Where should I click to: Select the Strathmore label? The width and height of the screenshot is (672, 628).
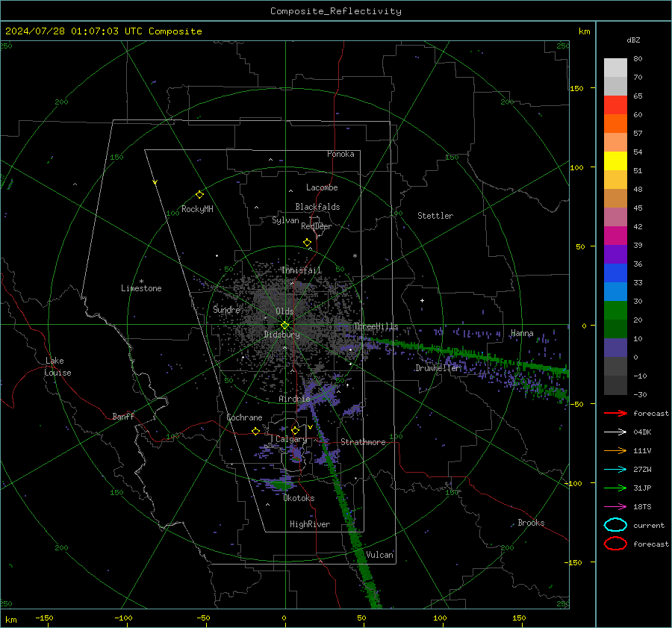pos(364,442)
